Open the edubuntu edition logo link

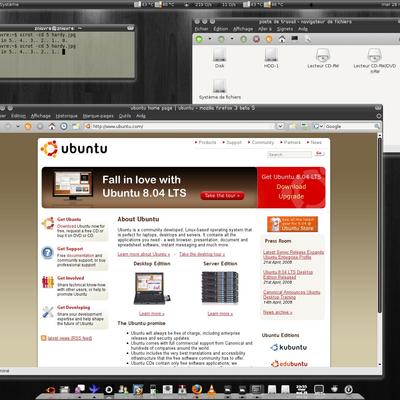point(289,364)
